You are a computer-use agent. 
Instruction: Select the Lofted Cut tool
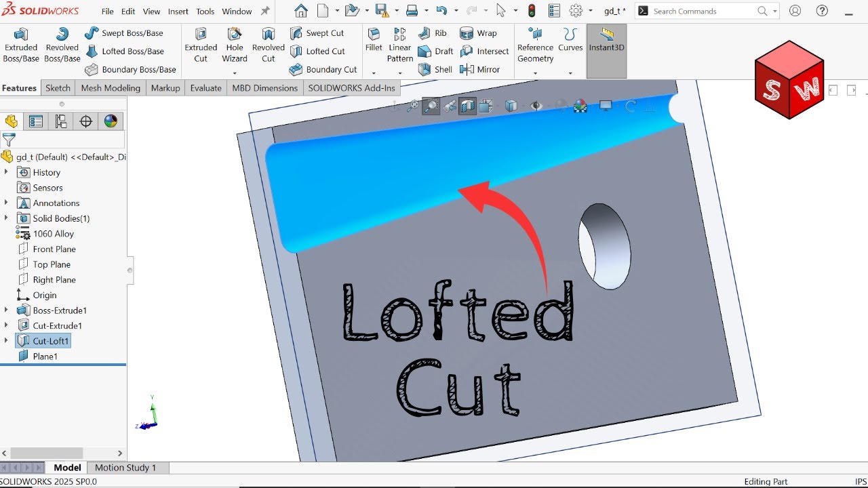(x=317, y=51)
